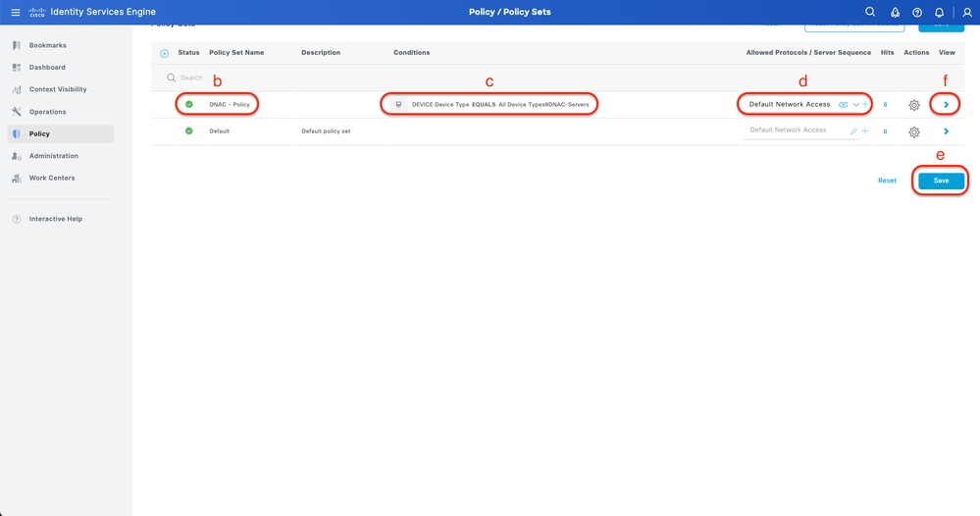The height and width of the screenshot is (516, 980).
Task: Click the hits count for DNAC - Policy
Action: pyautogui.click(x=885, y=105)
